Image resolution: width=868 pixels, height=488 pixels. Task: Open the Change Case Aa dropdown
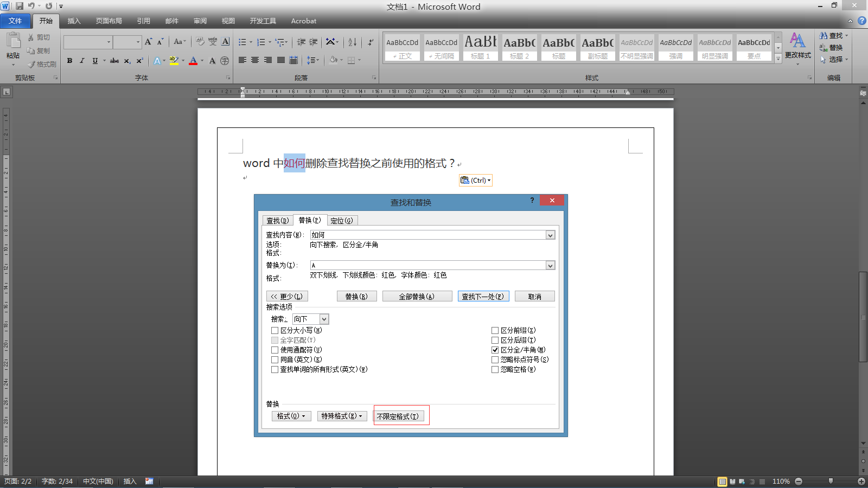(180, 42)
